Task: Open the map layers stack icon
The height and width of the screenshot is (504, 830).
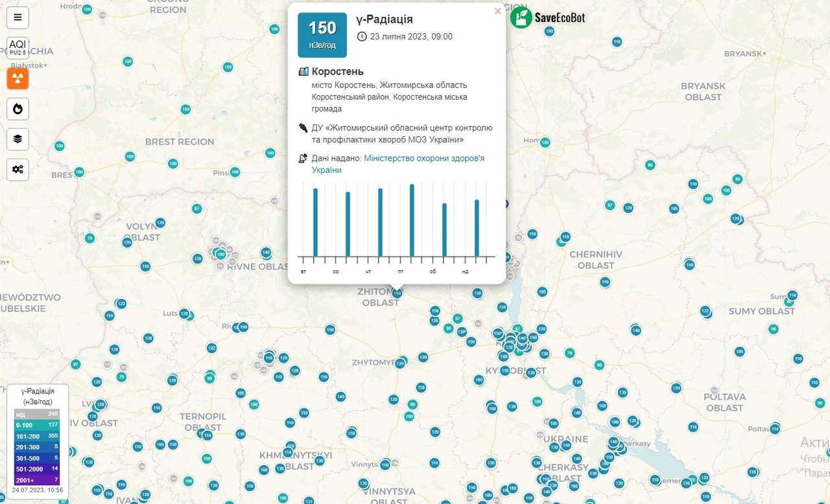Action: 18,139
